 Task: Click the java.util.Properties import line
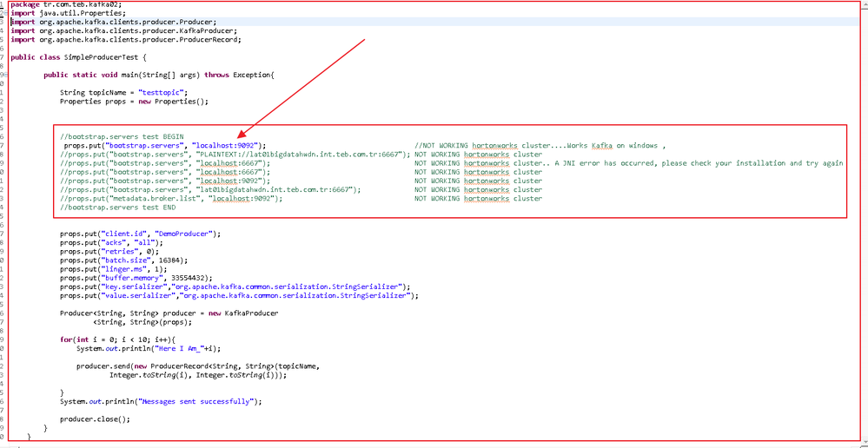68,13
